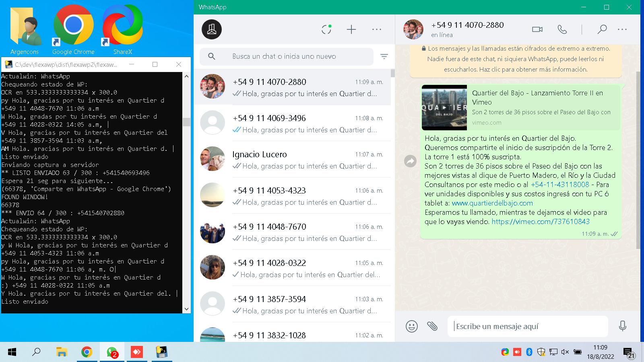
Task: Switch to WhatsApp taskbar icon with badge
Action: click(x=112, y=352)
